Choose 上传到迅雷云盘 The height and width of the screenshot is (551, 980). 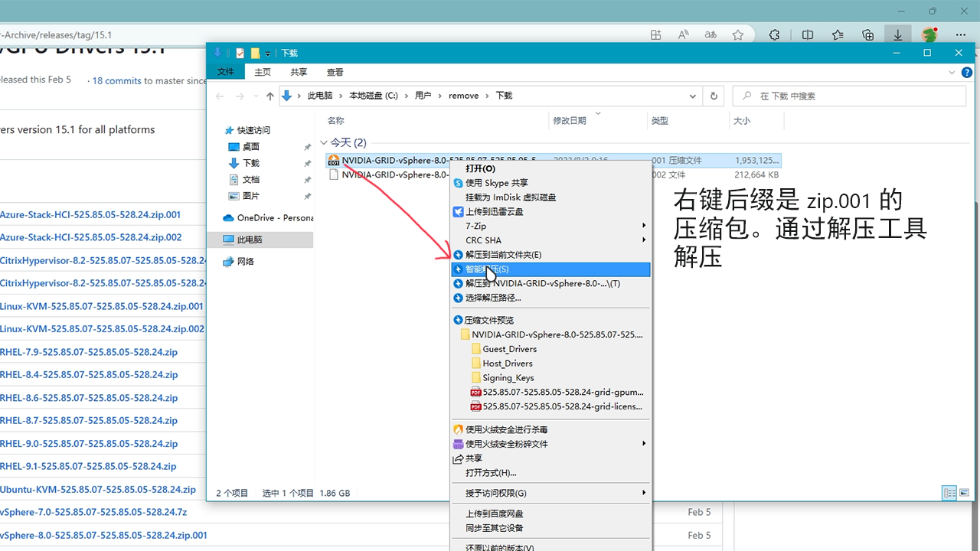click(x=551, y=211)
